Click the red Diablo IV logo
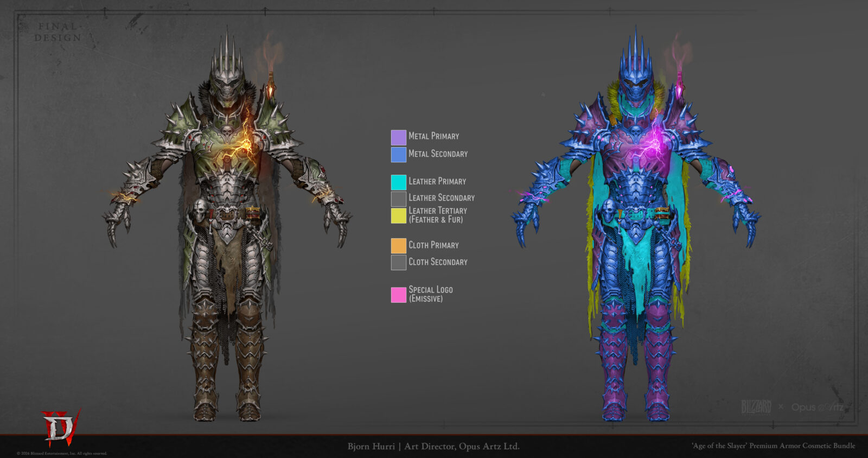 click(60, 427)
